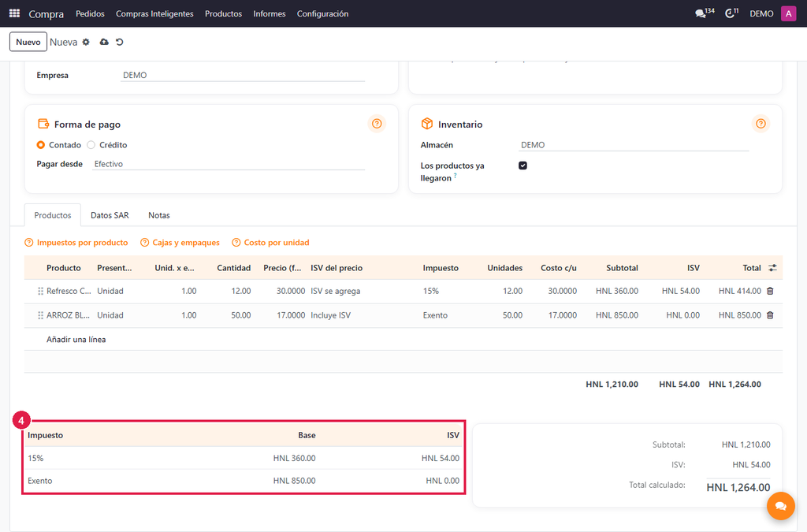Image resolution: width=807 pixels, height=532 pixels.
Task: Switch to the Datos SAR tab
Action: point(110,215)
